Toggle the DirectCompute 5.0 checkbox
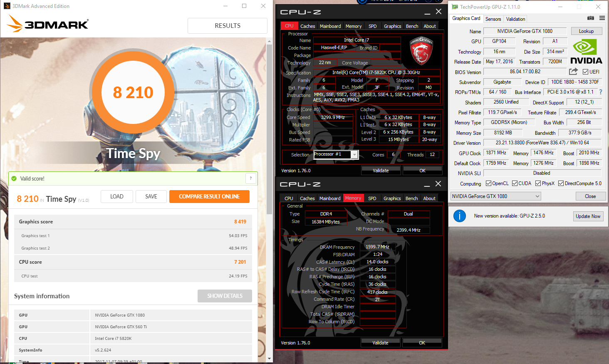609x364 pixels. pos(561,183)
